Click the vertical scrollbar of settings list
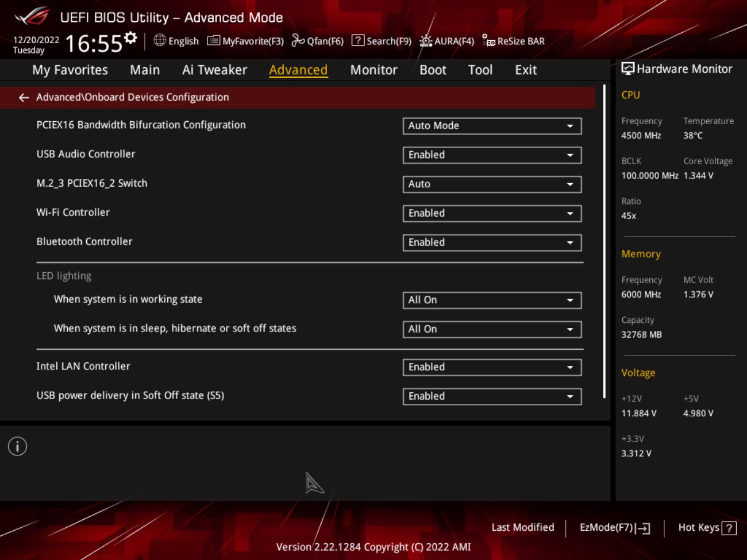Viewport: 747px width, 560px height. [604, 241]
